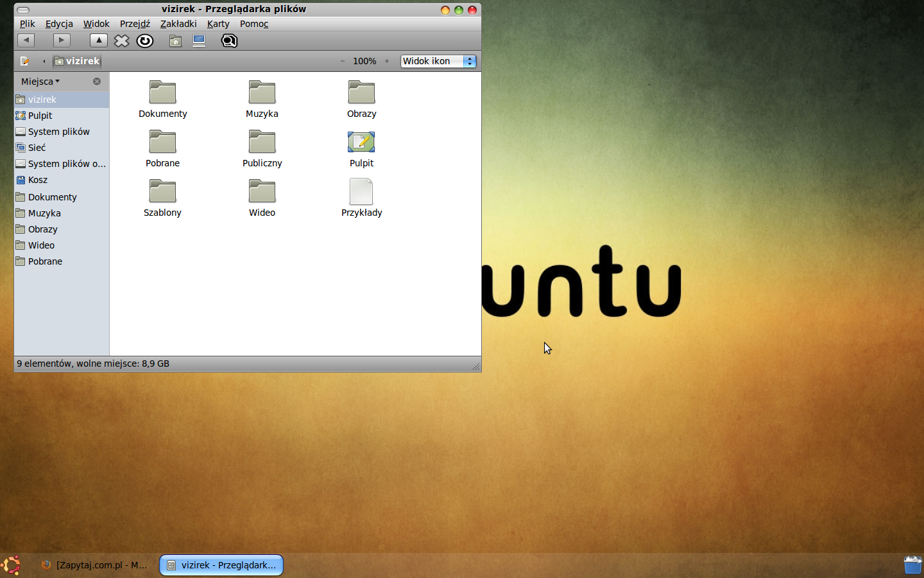Go up to the parent folder

[x=99, y=40]
